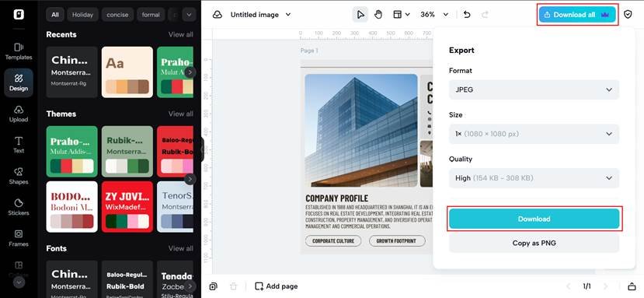Click the Download button in Export
Image resolution: width=644 pixels, height=298 pixels.
point(534,219)
